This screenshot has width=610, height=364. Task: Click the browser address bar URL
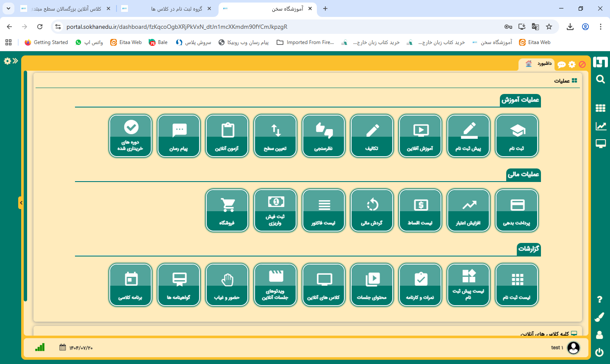coord(177,27)
